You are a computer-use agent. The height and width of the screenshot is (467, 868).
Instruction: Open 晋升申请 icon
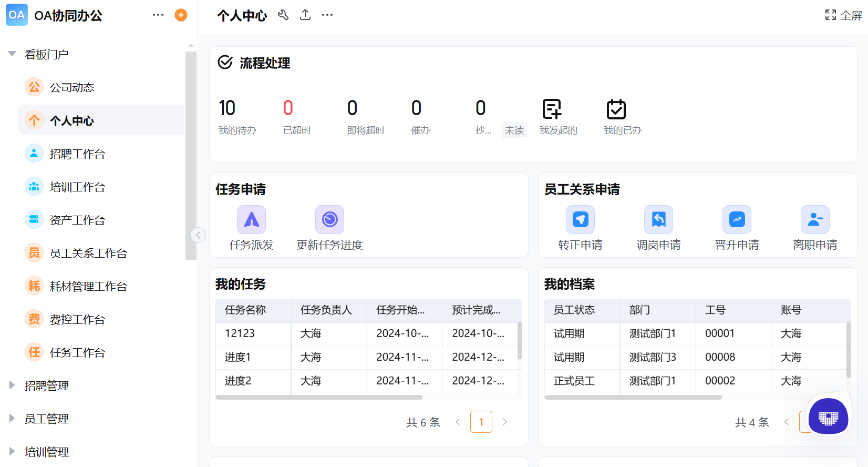click(x=737, y=219)
